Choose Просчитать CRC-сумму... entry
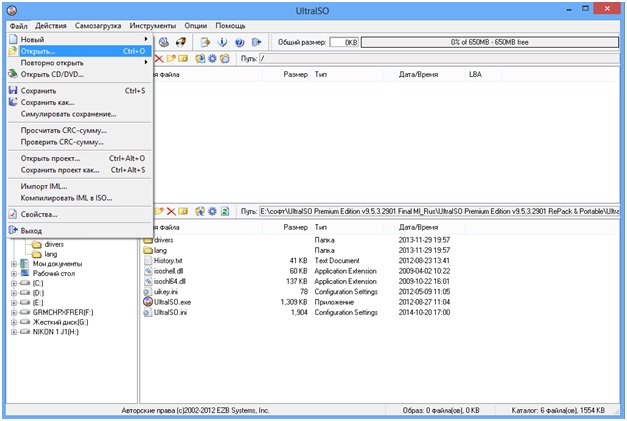This screenshot has height=421, width=627. (80, 130)
